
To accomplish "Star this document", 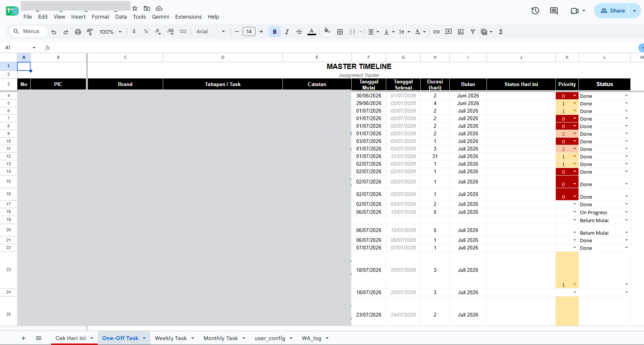I will click(x=135, y=8).
